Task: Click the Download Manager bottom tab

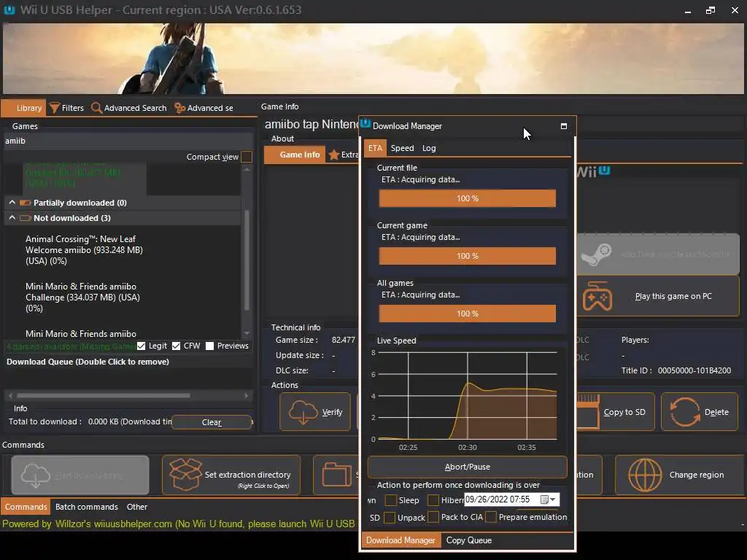Action: click(400, 540)
